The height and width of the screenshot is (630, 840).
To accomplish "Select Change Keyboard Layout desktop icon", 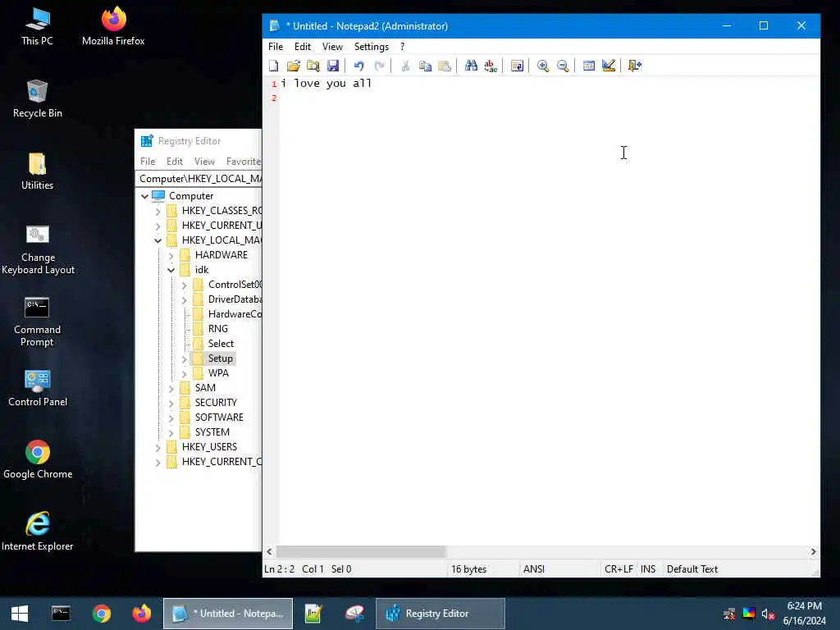I will tap(38, 249).
